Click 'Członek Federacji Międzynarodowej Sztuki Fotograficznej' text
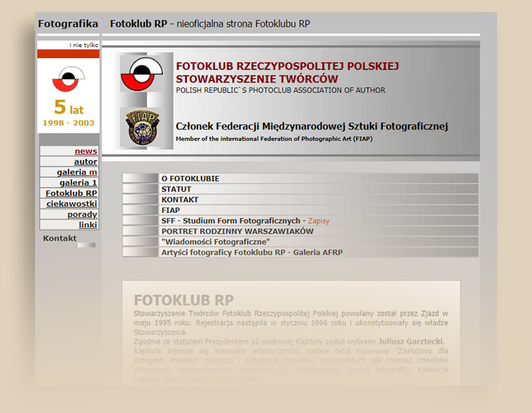 point(311,126)
